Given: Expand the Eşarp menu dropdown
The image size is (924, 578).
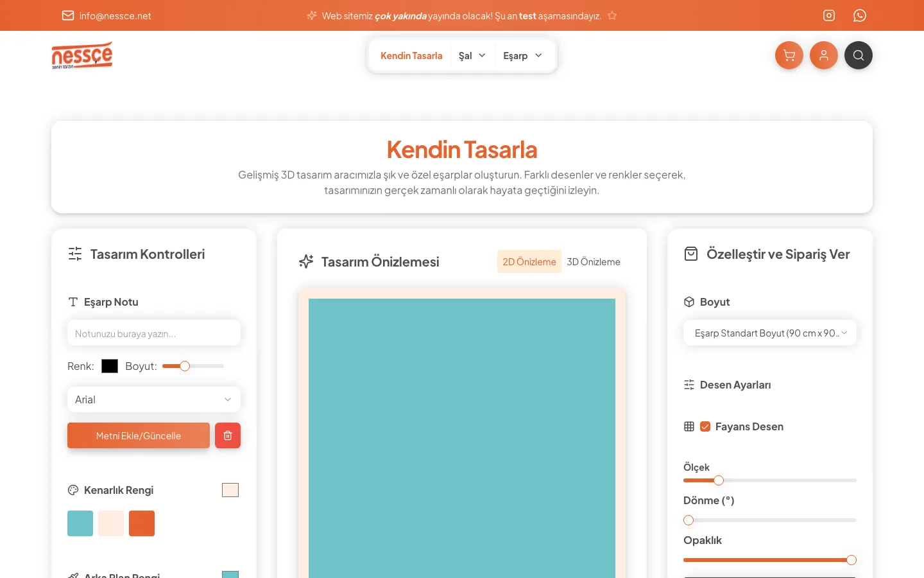Looking at the screenshot, I should (523, 55).
